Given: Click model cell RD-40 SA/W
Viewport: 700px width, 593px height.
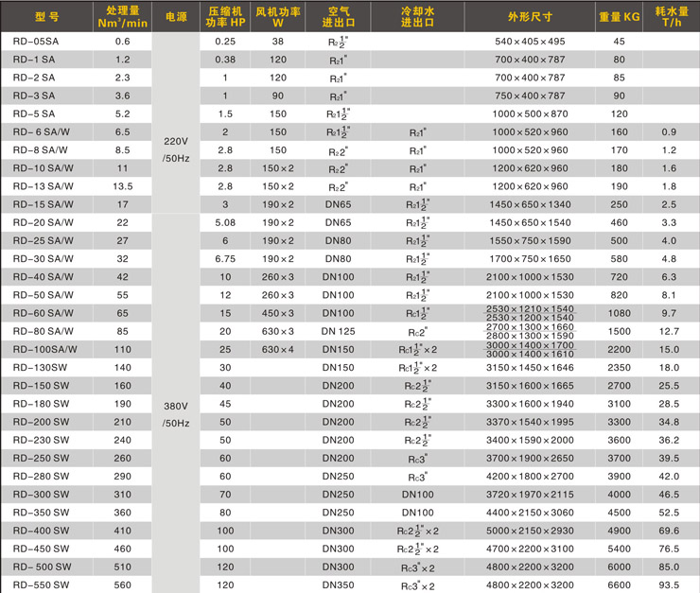Looking at the screenshot, I should [43, 277].
